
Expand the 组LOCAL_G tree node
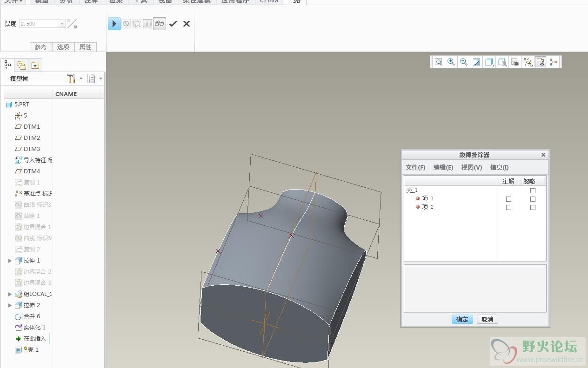[10, 294]
